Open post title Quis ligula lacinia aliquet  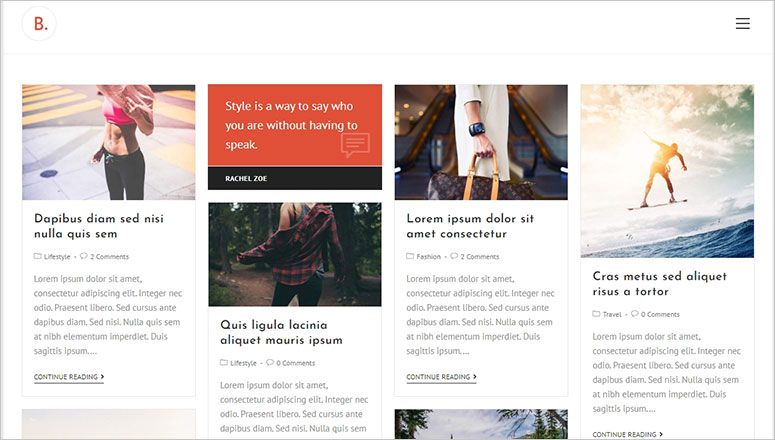pyautogui.click(x=281, y=332)
